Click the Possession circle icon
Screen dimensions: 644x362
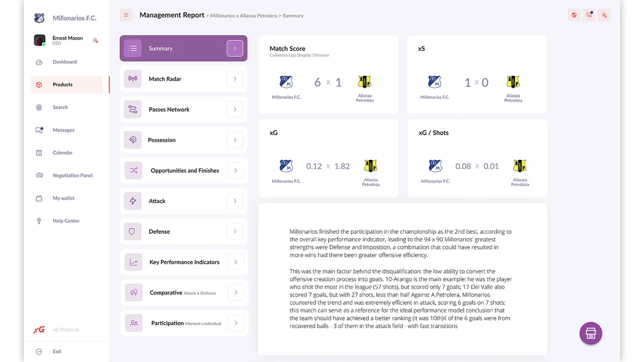pyautogui.click(x=133, y=139)
